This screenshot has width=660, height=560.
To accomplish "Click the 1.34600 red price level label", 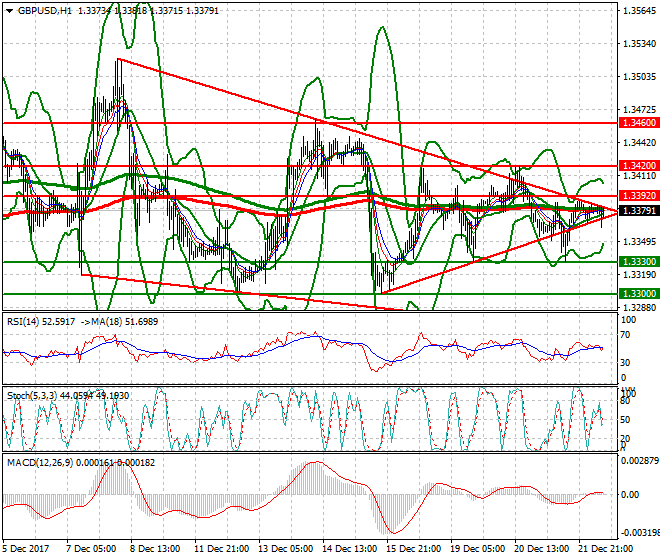I will (639, 123).
